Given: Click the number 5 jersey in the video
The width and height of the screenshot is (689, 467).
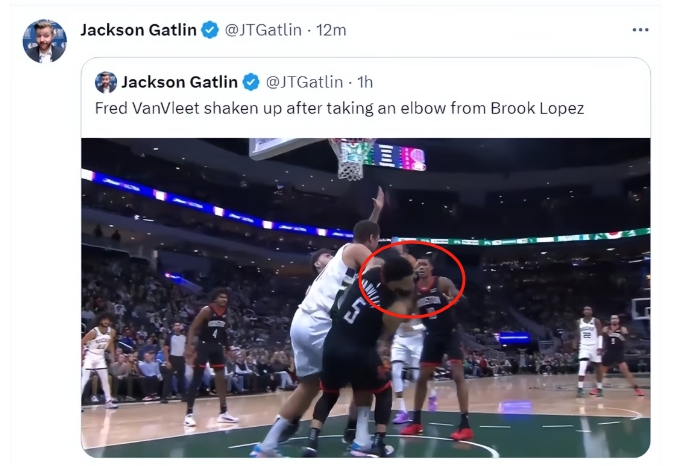Looking at the screenshot, I should [x=354, y=311].
